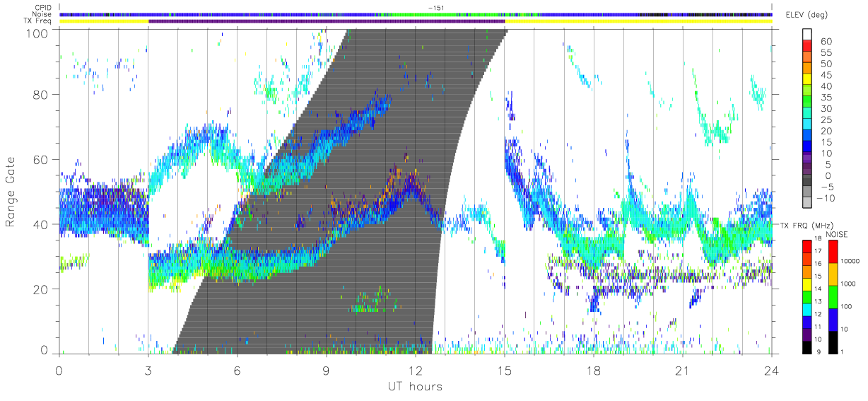The width and height of the screenshot is (868, 401).
Task: Click the 'Range Gate' y-axis title
Action: coord(12,191)
